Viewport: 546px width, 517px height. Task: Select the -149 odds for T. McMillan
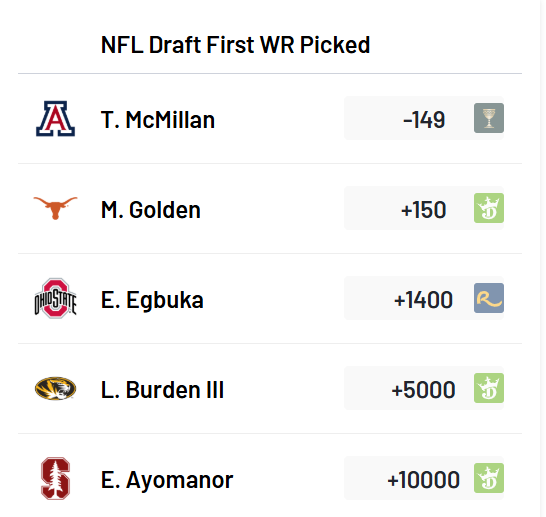coord(424,118)
